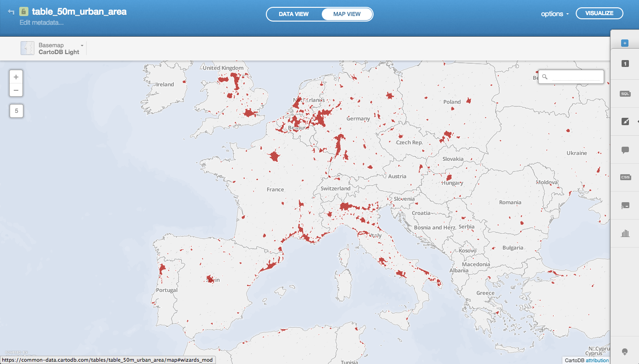Open the CSS CartoCSS editor panel
Image resolution: width=639 pixels, height=364 pixels.
625,177
